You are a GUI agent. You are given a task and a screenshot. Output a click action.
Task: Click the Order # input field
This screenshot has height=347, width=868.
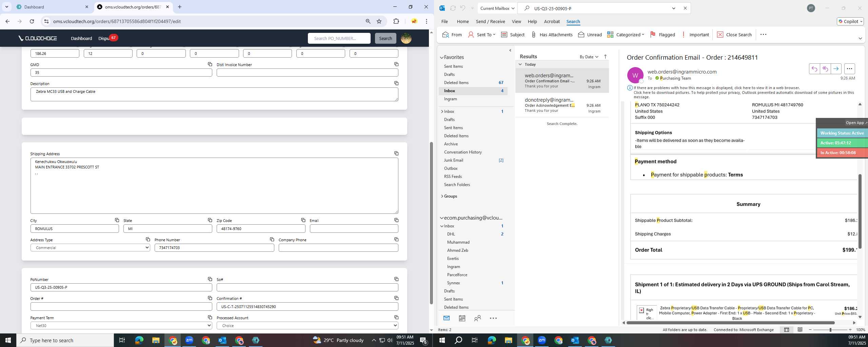121,306
